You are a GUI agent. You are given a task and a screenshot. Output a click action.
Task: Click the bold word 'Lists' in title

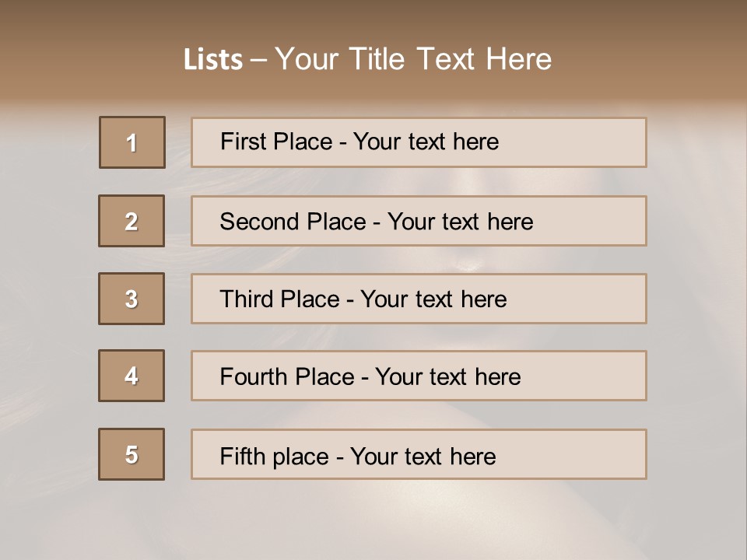(212, 60)
